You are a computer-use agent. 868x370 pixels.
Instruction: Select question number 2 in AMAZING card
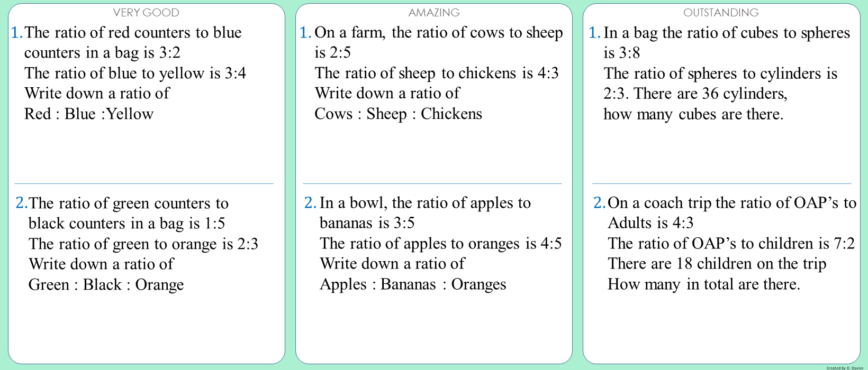[x=310, y=203]
